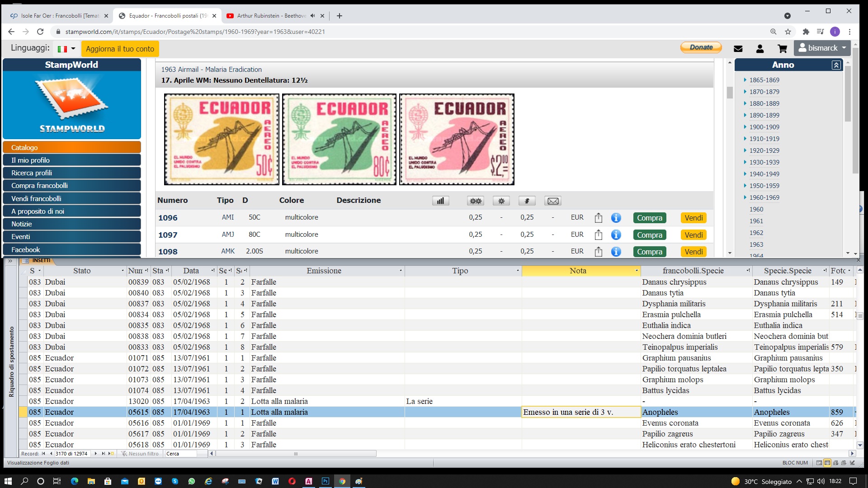Click the 'Emesso in una serie di 3 v.' cell

(581, 412)
